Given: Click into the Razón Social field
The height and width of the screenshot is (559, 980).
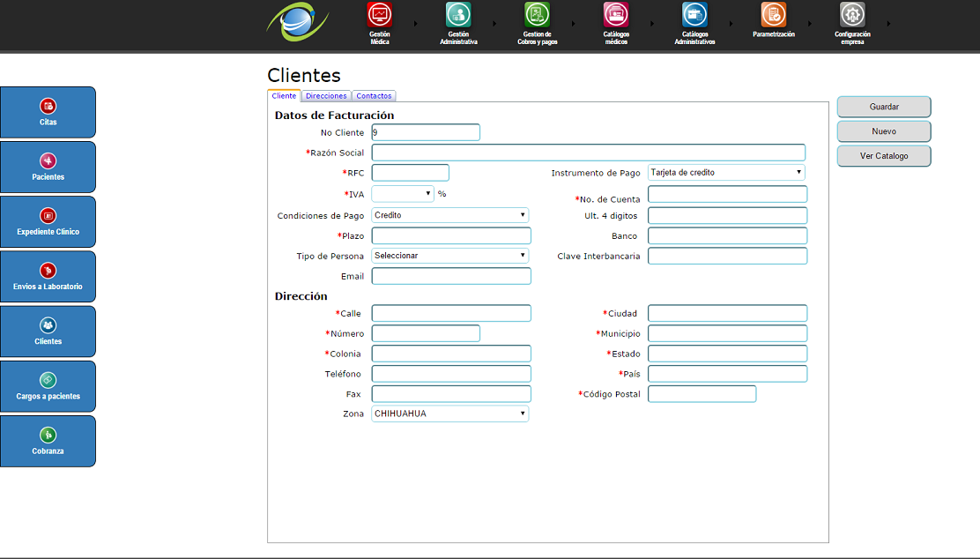Looking at the screenshot, I should pyautogui.click(x=588, y=153).
